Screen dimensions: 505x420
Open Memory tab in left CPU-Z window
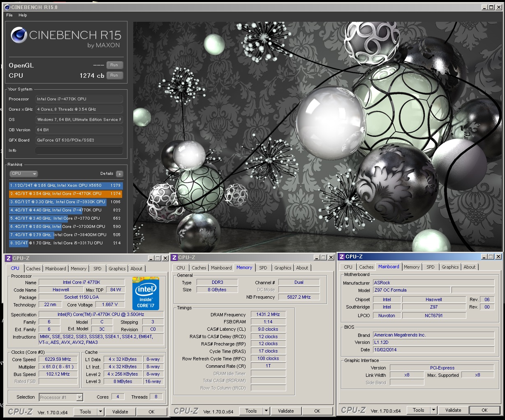click(79, 269)
